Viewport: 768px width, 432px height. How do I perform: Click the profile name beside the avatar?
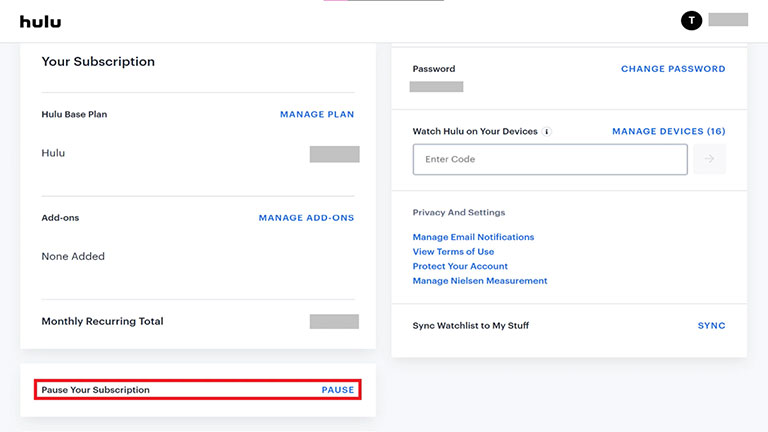click(728, 20)
